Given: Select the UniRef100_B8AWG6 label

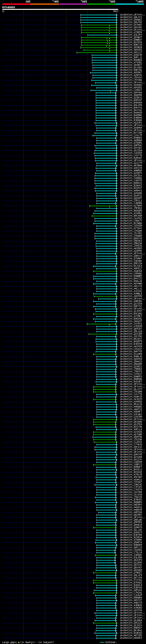Looking at the screenshot, I should pyautogui.click(x=131, y=60).
